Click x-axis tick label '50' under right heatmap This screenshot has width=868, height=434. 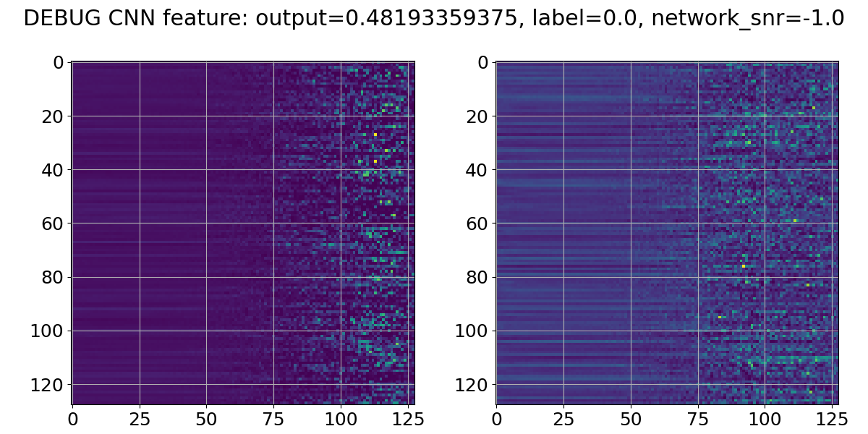point(631,419)
